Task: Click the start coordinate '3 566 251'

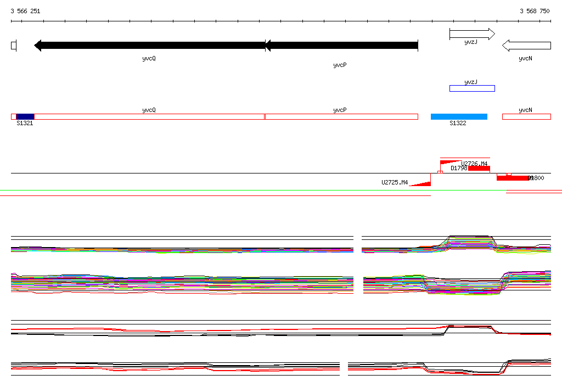Action: click(x=25, y=11)
